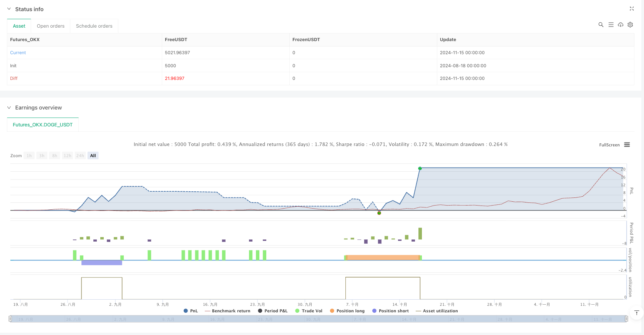
Task: Open the chart hamburger menu icon
Action: (627, 145)
